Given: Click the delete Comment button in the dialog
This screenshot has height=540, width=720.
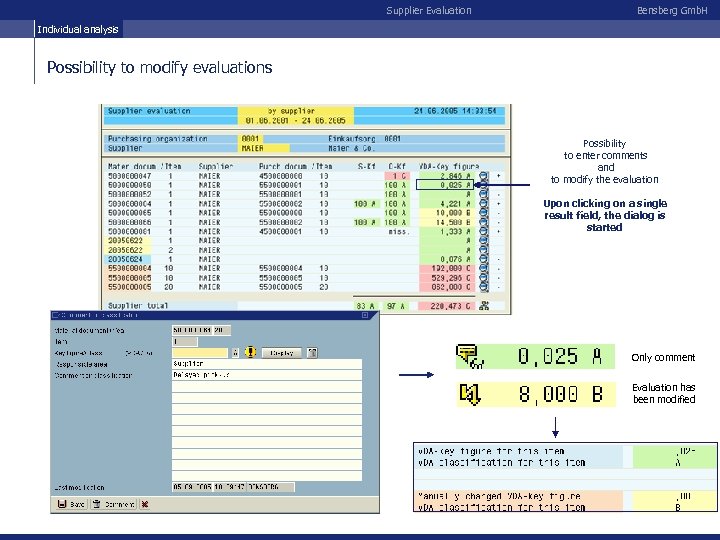Looking at the screenshot, I should pos(113,504).
